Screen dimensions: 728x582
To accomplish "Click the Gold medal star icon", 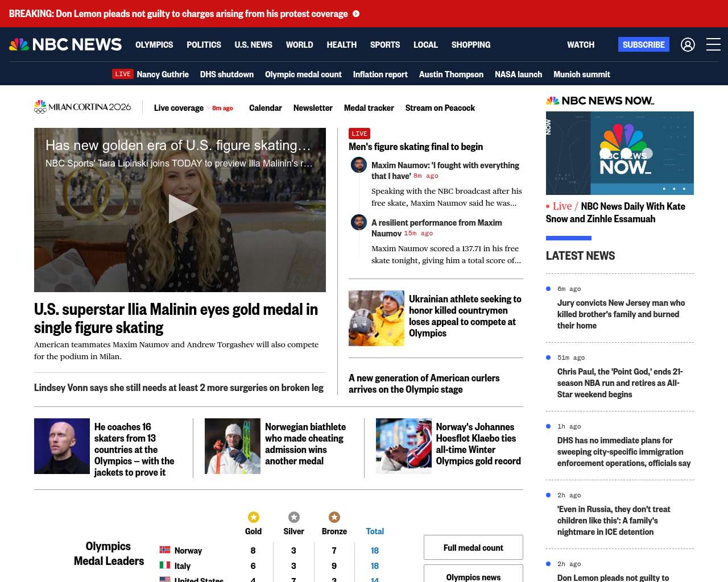I will click(x=253, y=517).
